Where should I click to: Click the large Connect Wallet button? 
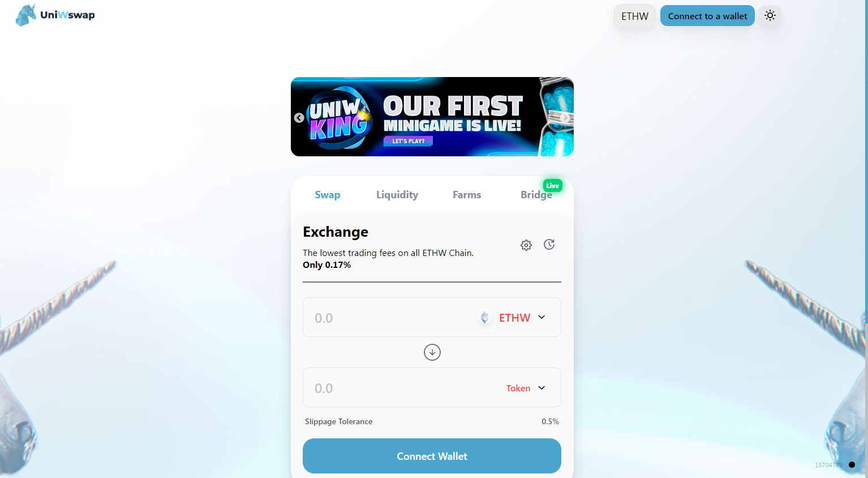tap(432, 456)
